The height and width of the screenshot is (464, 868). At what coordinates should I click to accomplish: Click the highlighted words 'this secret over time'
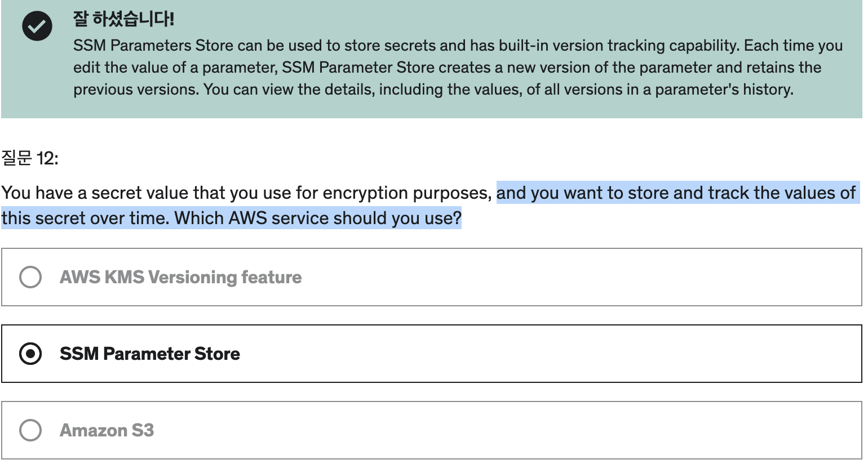tap(85, 218)
